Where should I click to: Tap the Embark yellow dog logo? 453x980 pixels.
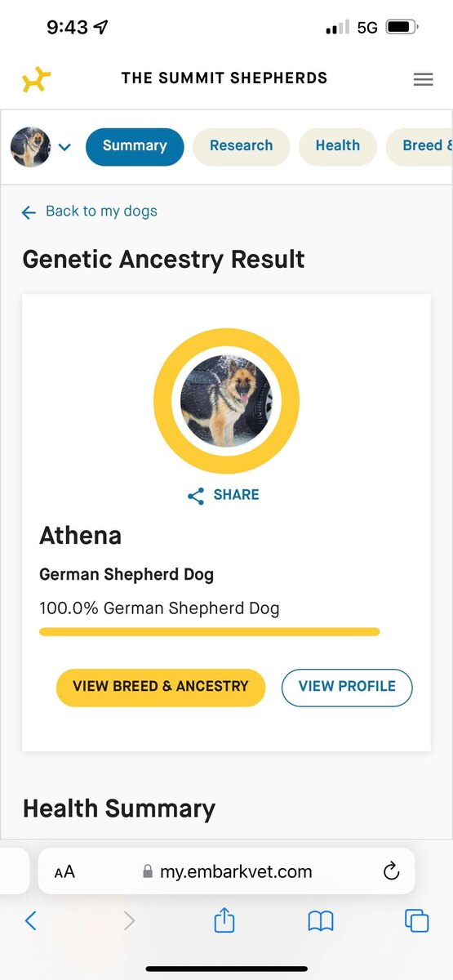point(36,79)
